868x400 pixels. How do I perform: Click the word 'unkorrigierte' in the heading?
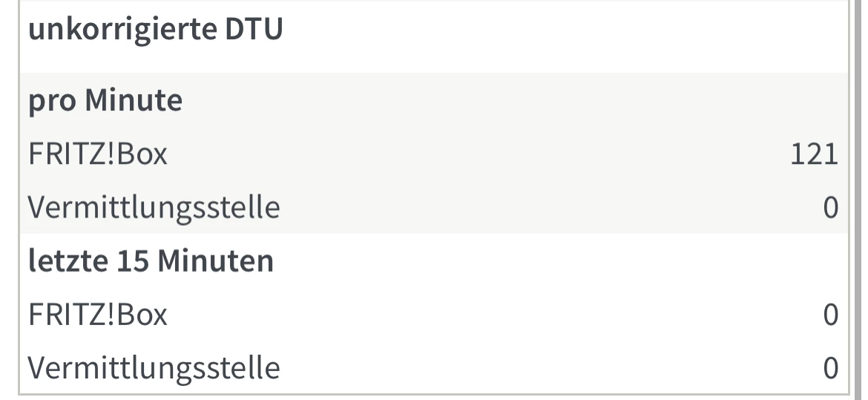119,33
